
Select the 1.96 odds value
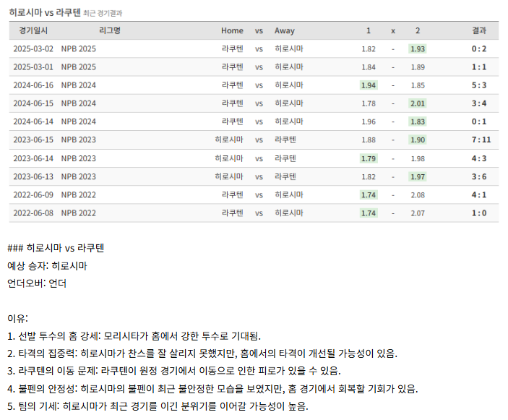pos(369,121)
